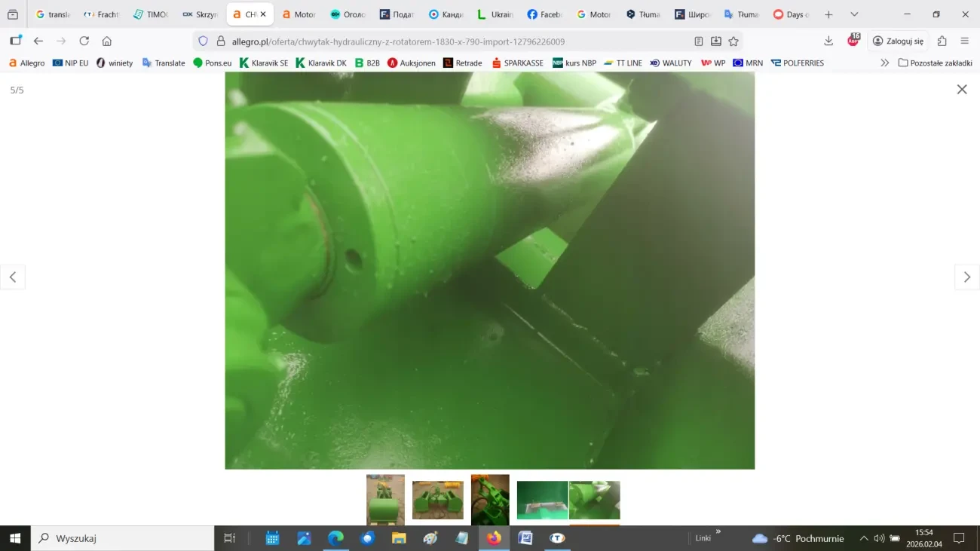Screen dimensions: 980x551
Task: Expand the list all tabs dropdown
Action: (x=853, y=14)
